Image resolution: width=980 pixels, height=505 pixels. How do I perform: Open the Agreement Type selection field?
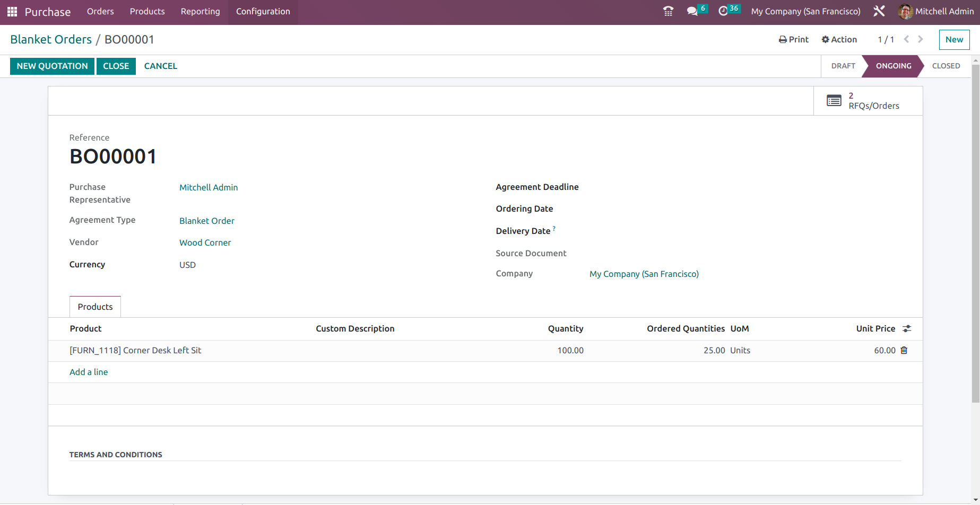click(x=206, y=220)
